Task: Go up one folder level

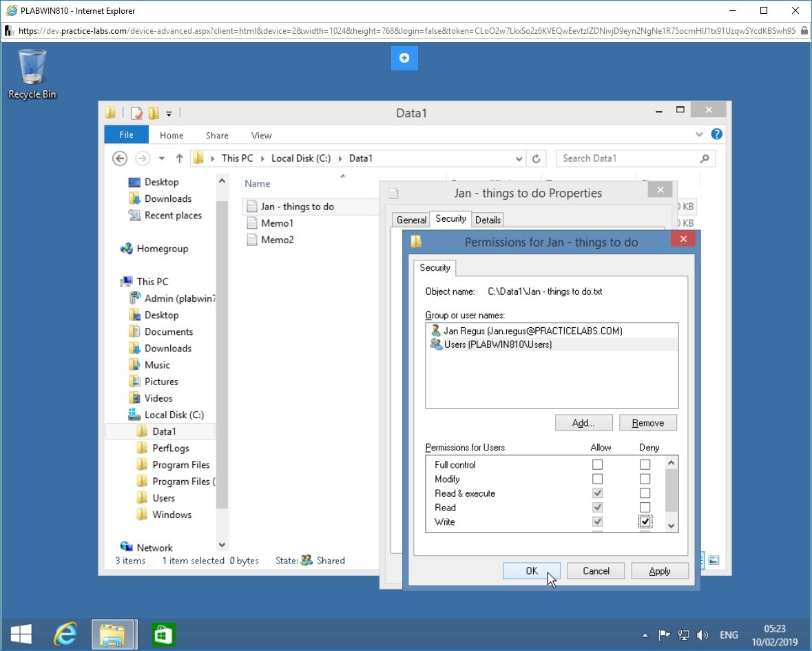Action: 179,158
